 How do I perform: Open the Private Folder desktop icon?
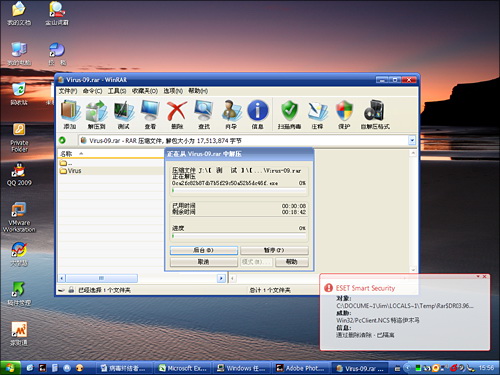click(x=19, y=137)
